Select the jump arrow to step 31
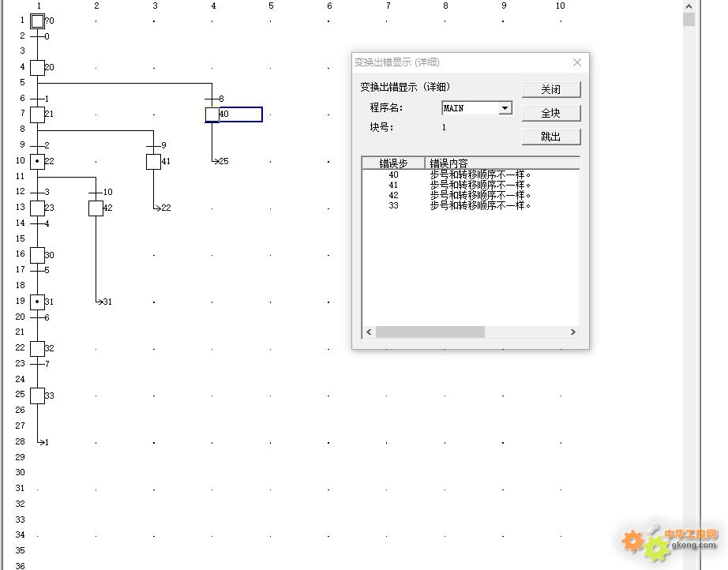The width and height of the screenshot is (728, 570). (x=104, y=302)
